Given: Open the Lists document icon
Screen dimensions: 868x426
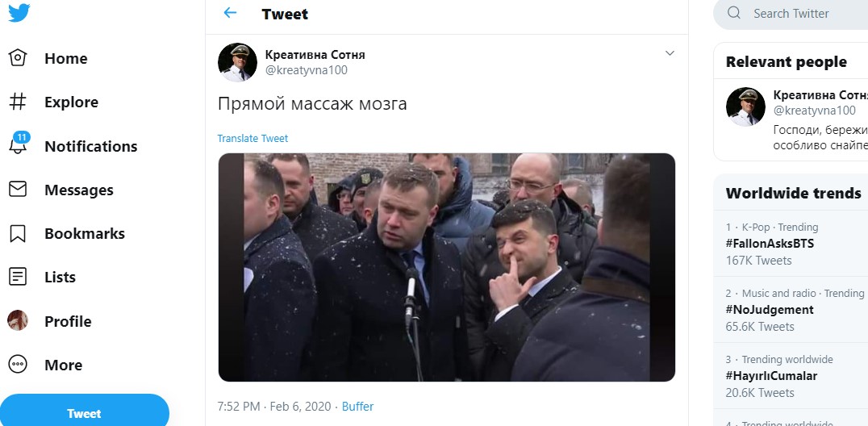Looking at the screenshot, I should pyautogui.click(x=18, y=277).
